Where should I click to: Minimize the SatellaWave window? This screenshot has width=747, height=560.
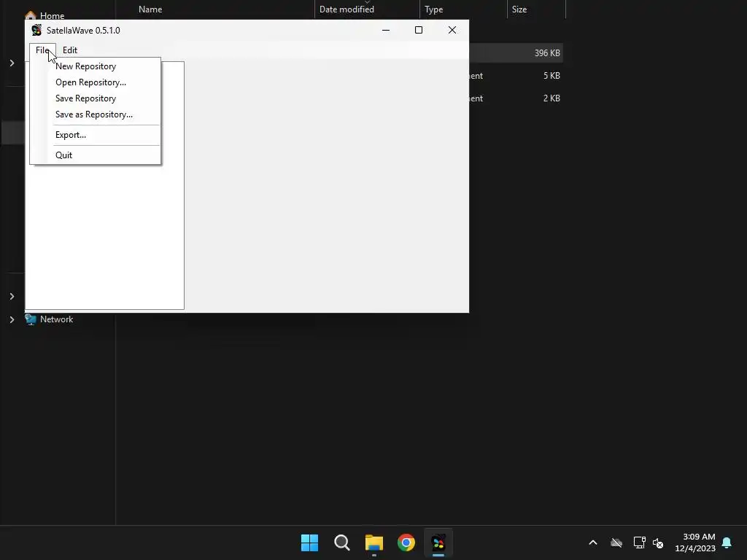click(x=386, y=30)
